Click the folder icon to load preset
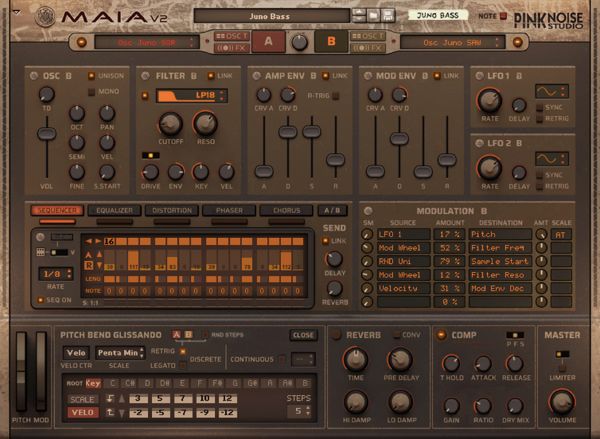 pyautogui.click(x=373, y=16)
